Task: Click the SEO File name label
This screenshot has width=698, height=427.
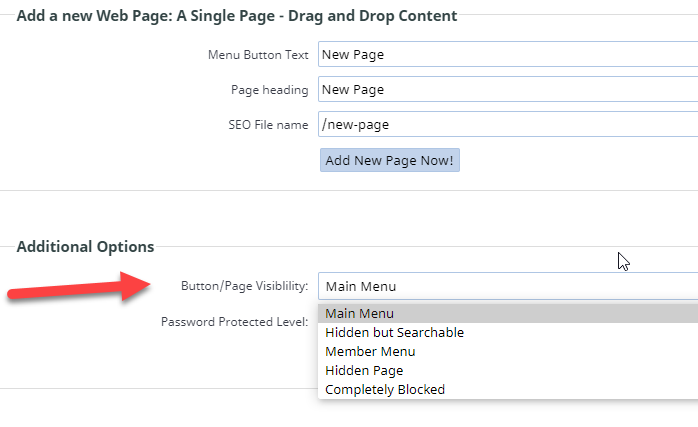Action: click(x=268, y=125)
